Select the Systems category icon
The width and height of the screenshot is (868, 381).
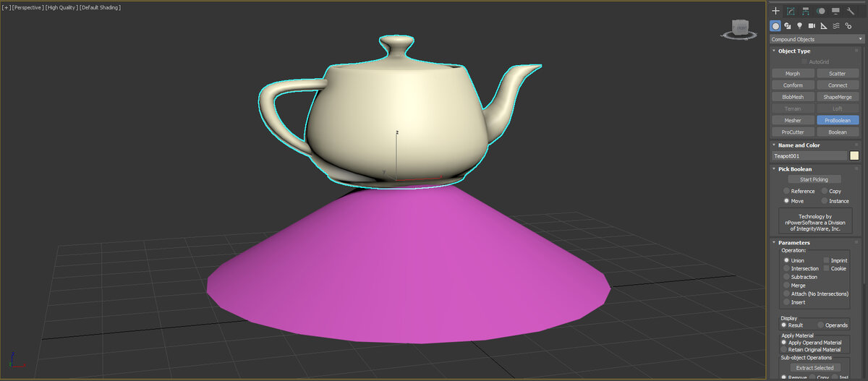[x=848, y=25]
